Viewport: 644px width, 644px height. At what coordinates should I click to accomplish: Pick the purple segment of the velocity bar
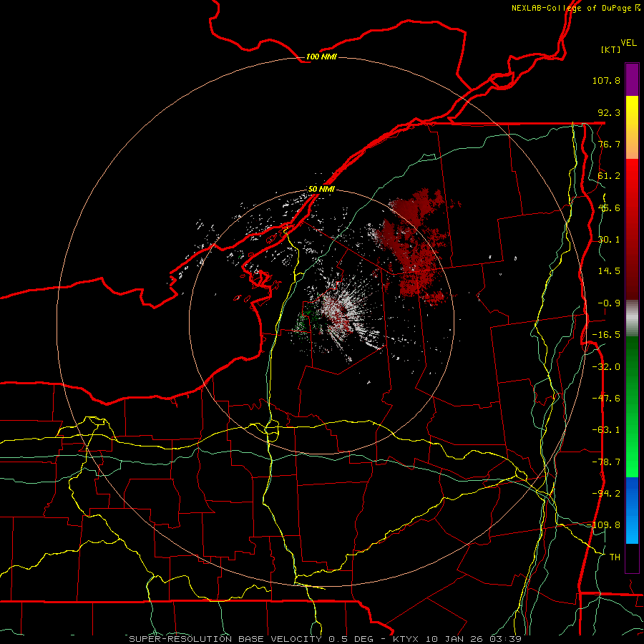[x=632, y=79]
